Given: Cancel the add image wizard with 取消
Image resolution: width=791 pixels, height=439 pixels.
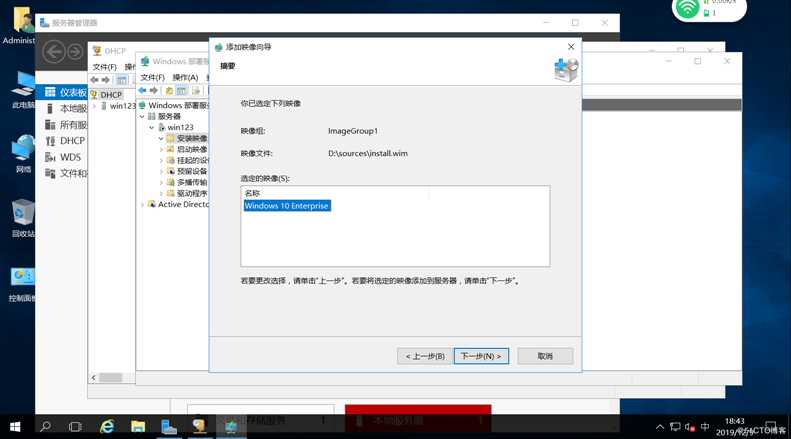Looking at the screenshot, I should (545, 356).
